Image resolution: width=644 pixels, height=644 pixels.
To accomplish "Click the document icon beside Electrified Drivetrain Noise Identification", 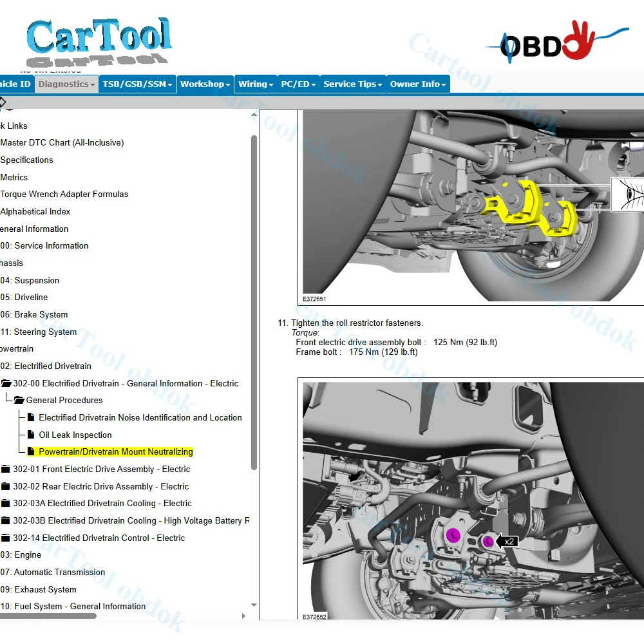I will click(x=31, y=418).
